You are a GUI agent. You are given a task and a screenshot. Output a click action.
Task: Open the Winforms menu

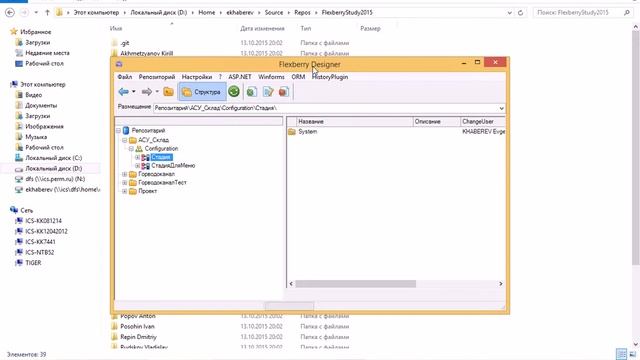tap(271, 77)
